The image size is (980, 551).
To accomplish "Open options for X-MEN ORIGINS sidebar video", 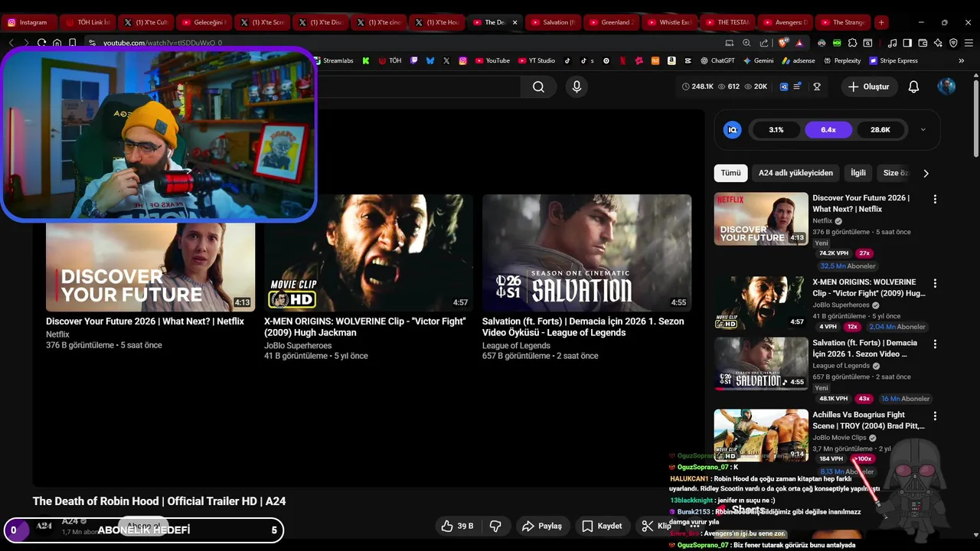I will click(934, 283).
